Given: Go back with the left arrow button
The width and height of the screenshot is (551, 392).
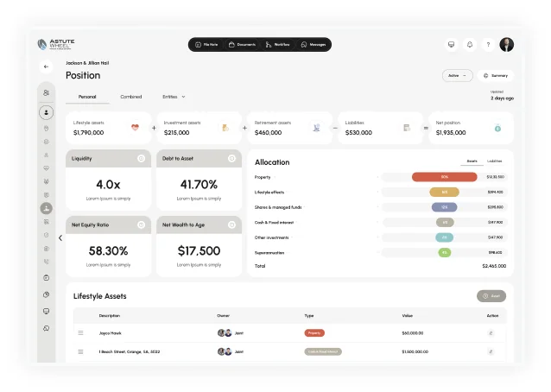Looking at the screenshot, I should coord(46,66).
